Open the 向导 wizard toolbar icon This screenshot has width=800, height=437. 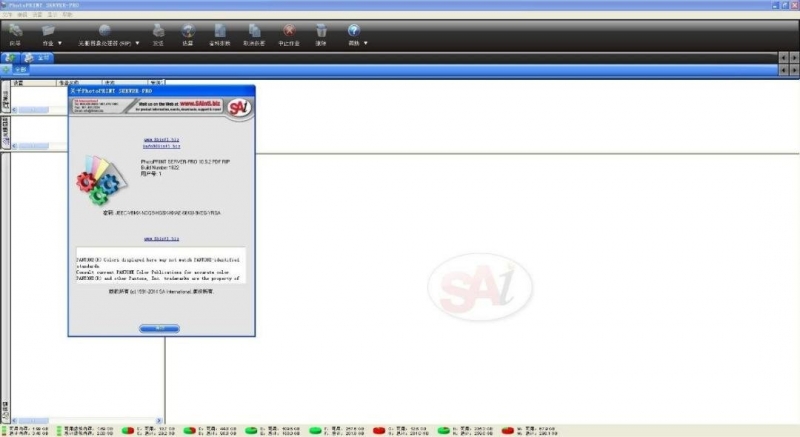pyautogui.click(x=15, y=31)
